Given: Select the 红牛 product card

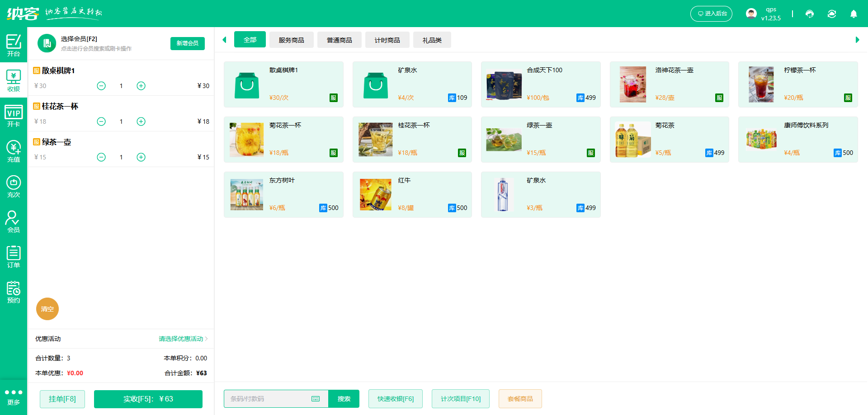Looking at the screenshot, I should (412, 194).
